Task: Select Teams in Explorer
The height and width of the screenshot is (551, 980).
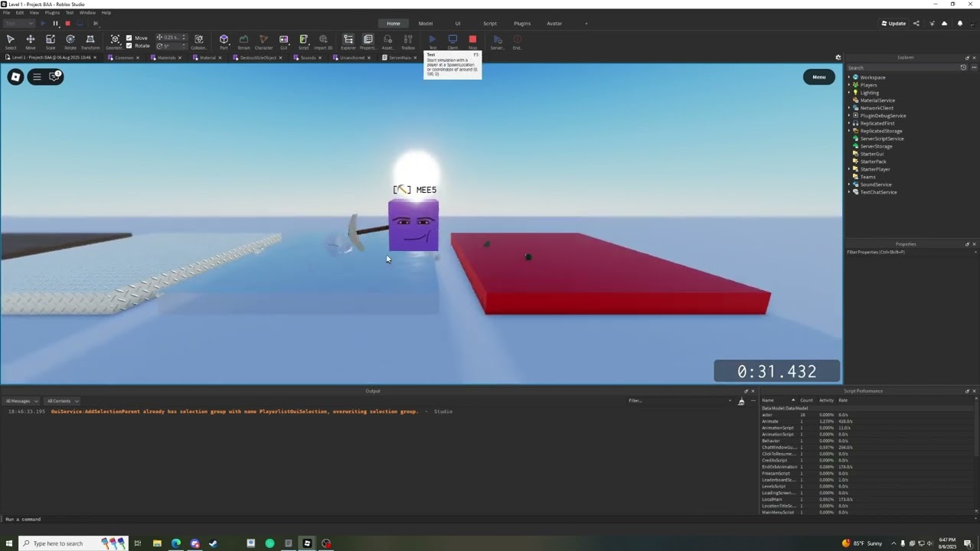Action: tap(867, 177)
